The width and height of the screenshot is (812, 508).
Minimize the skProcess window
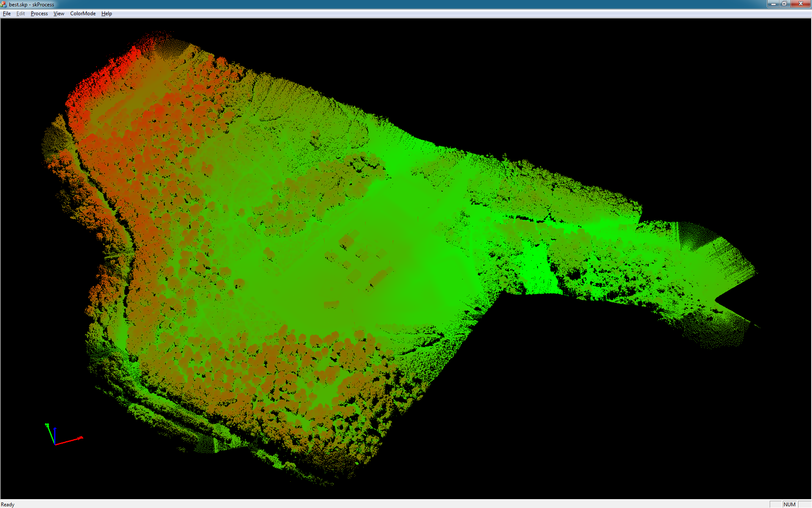point(773,4)
